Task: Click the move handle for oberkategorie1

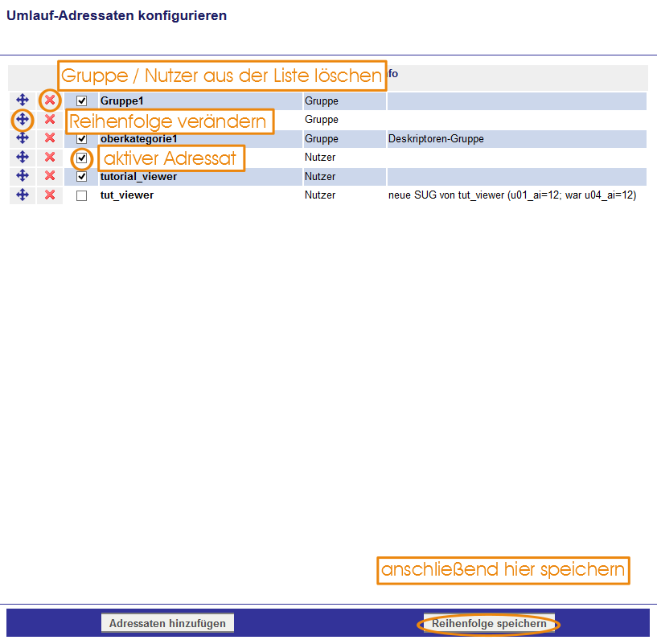Action: pos(23,137)
